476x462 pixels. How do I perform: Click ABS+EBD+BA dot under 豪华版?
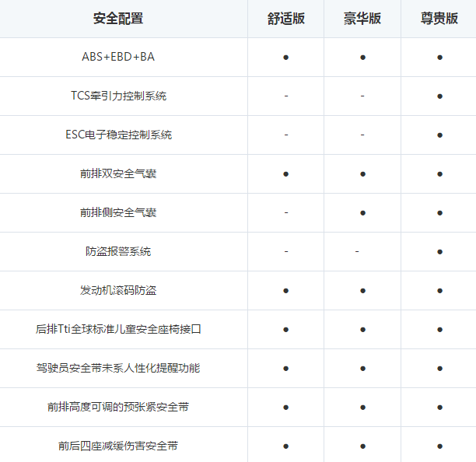coord(362,58)
